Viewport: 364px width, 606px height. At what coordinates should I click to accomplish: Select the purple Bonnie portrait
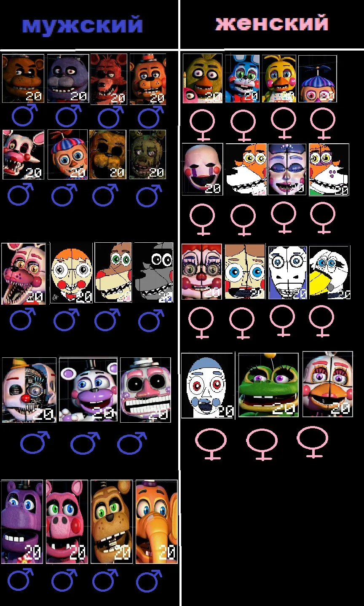[x=68, y=78]
